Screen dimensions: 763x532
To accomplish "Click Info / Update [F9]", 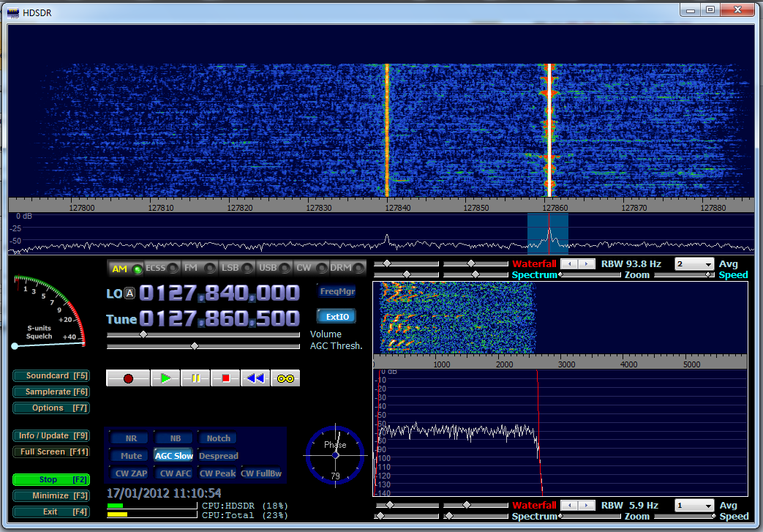I will pos(52,435).
